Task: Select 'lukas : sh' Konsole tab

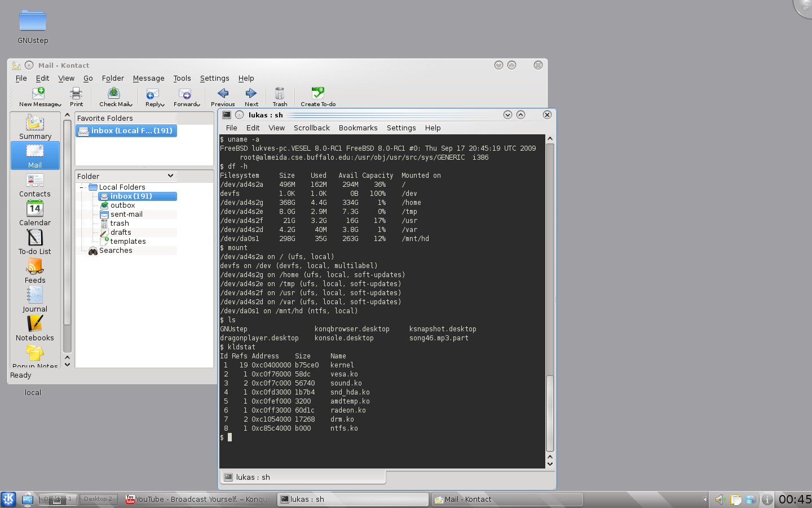Action: click(303, 477)
